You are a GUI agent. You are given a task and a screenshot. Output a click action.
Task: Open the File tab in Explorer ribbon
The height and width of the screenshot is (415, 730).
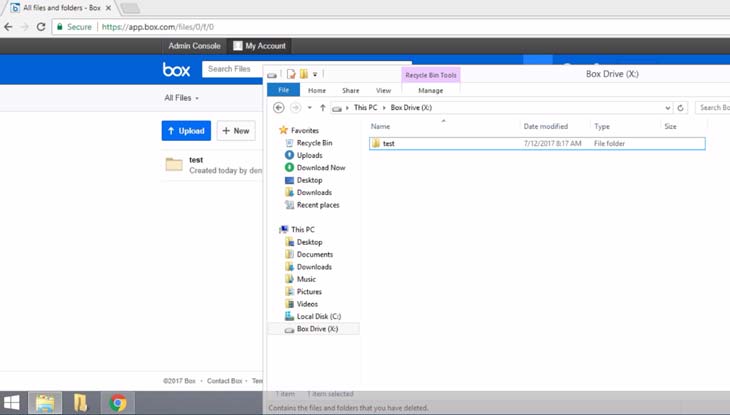pyautogui.click(x=284, y=90)
